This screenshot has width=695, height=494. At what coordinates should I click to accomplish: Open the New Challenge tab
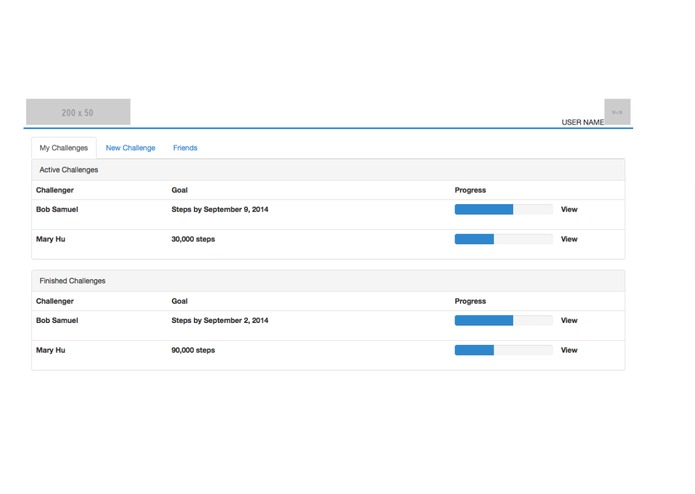pyautogui.click(x=130, y=148)
